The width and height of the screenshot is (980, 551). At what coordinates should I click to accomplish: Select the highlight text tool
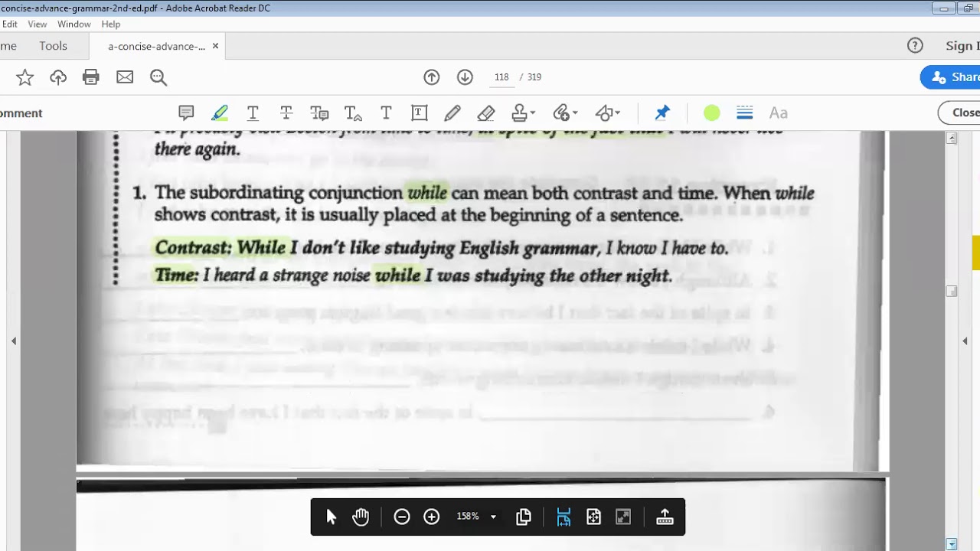pyautogui.click(x=220, y=113)
